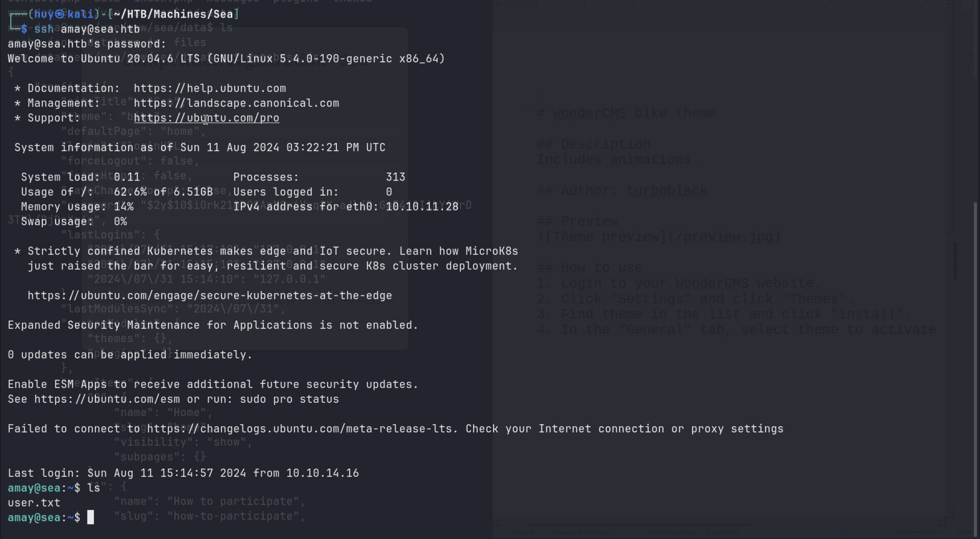Click the eth0 address 10.10.11.28
The width and height of the screenshot is (980, 539).
422,207
